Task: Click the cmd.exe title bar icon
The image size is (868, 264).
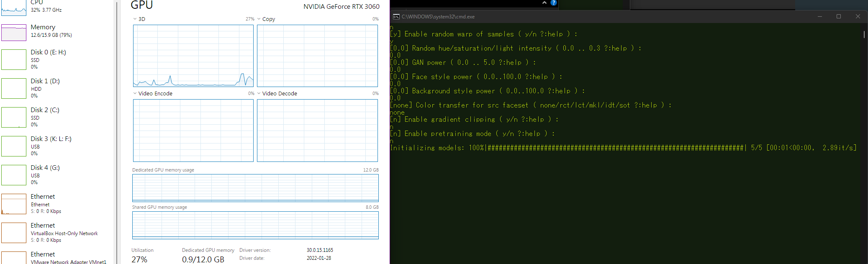Action: (396, 17)
